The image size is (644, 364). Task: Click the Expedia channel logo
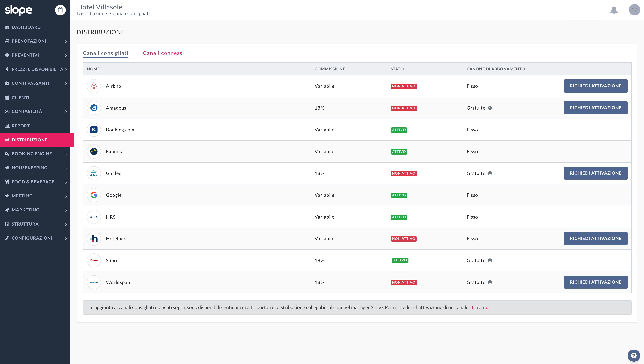click(94, 151)
